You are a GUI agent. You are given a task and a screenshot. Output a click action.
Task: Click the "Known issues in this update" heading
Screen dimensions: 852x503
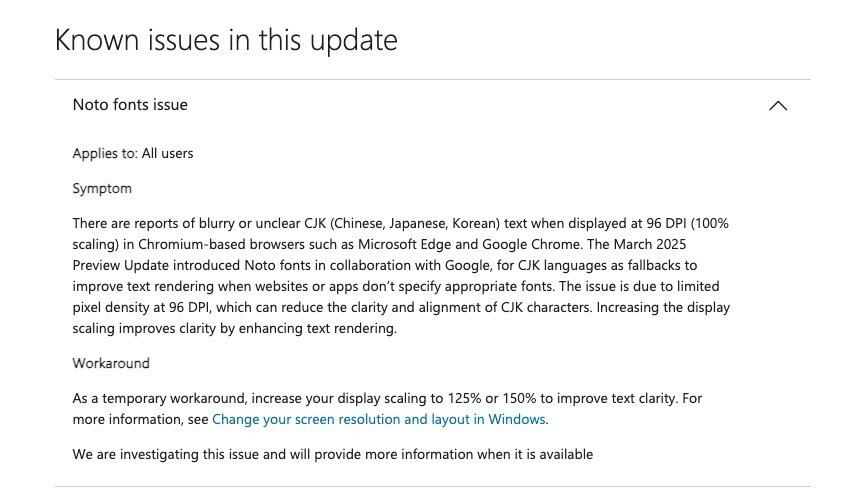[x=226, y=41]
